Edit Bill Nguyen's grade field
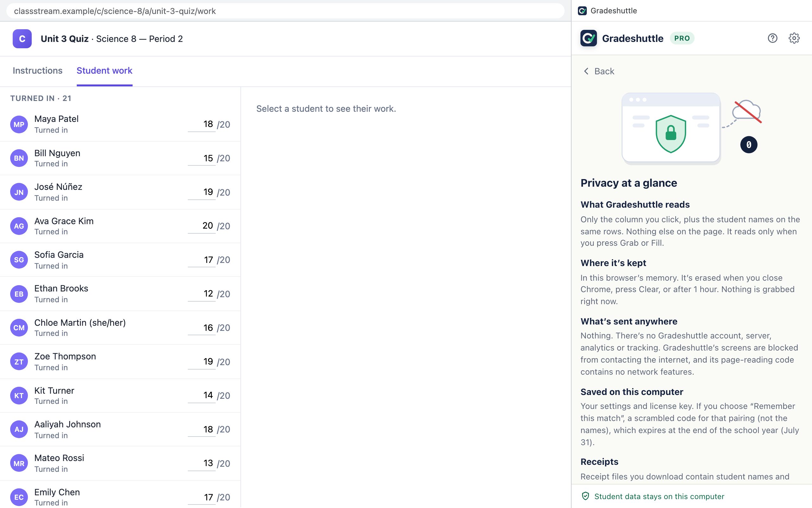Viewport: 812px width, 508px height. tap(201, 158)
